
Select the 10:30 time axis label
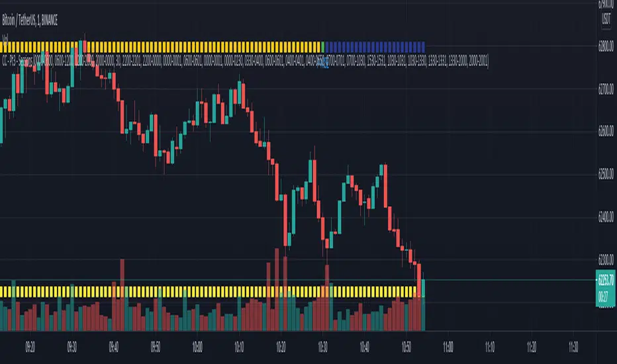pos(322,345)
